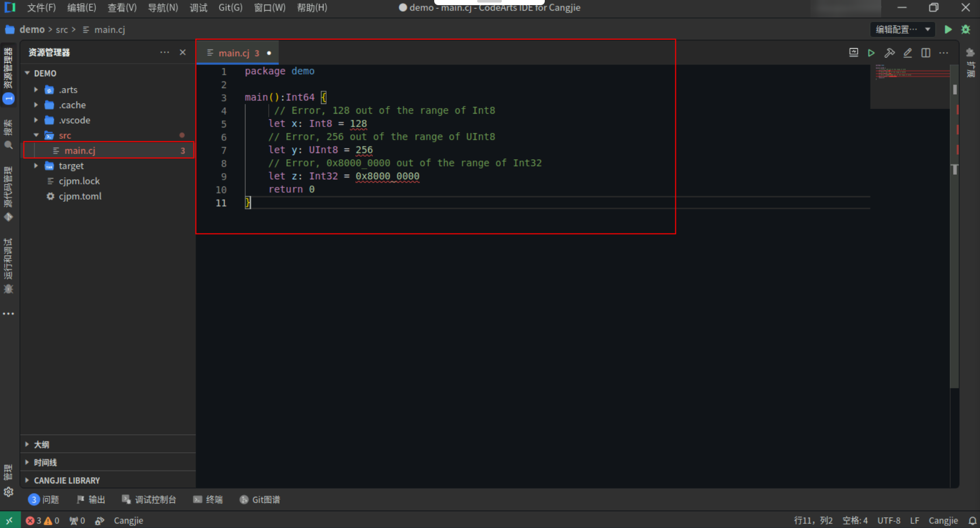This screenshot has height=528, width=980.
Task: Run the project with green play button
Action: (x=948, y=30)
